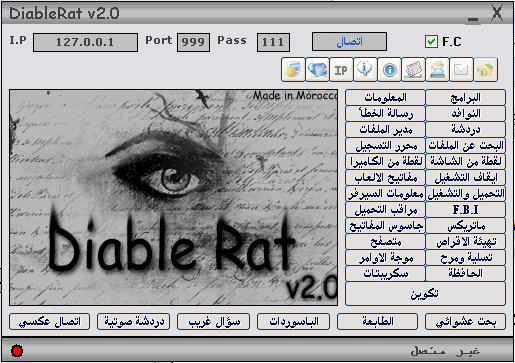Click the تهيئة الاقراص button
The image size is (515, 363).
tap(466, 241)
